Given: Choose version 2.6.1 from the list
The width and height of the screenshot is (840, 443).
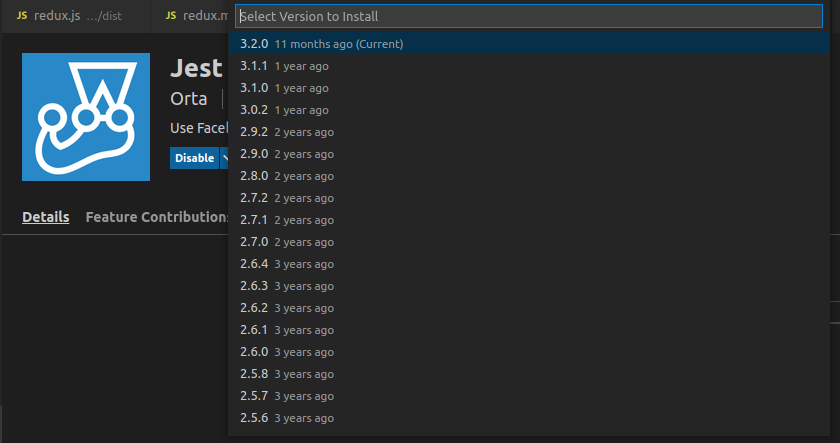Looking at the screenshot, I should (529, 329).
